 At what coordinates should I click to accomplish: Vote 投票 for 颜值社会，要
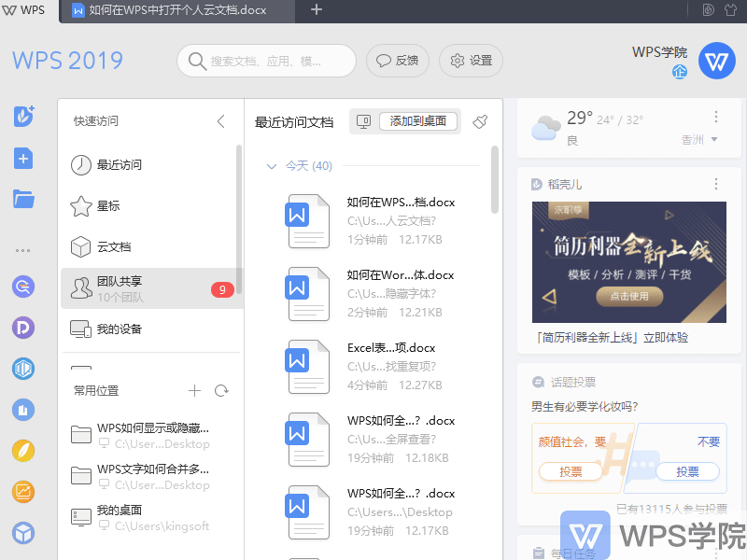coord(571,471)
